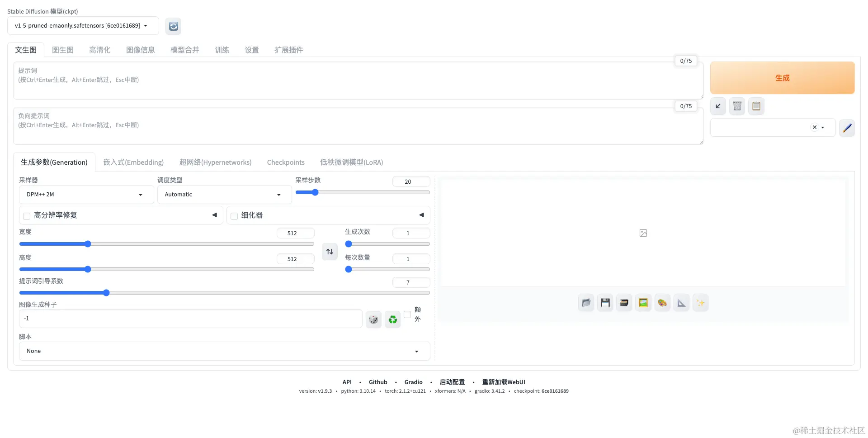Click the sparkle icon below the preview
Image resolution: width=868 pixels, height=438 pixels.
pos(700,303)
